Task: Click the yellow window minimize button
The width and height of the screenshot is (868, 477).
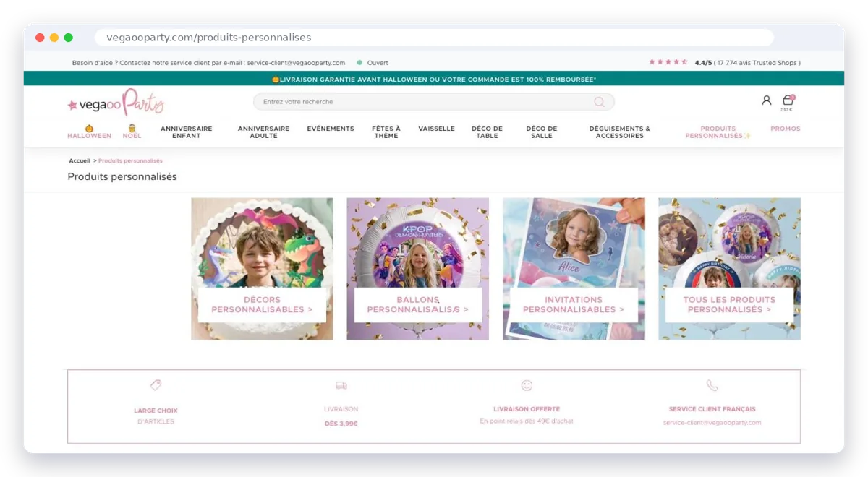Action: click(x=54, y=38)
